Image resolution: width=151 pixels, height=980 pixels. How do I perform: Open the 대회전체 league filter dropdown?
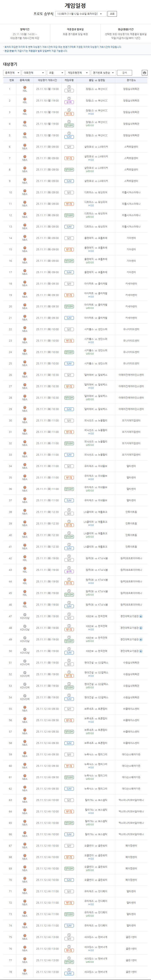click(x=34, y=73)
